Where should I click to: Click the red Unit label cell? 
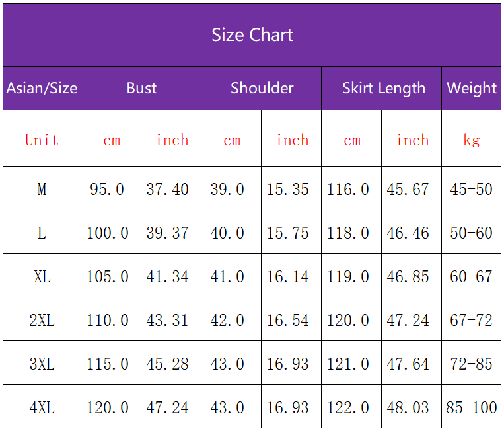pos(42,139)
